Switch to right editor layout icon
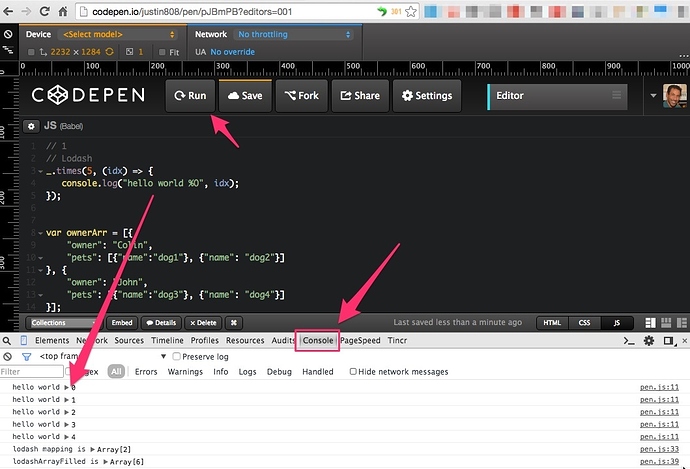 [682, 323]
